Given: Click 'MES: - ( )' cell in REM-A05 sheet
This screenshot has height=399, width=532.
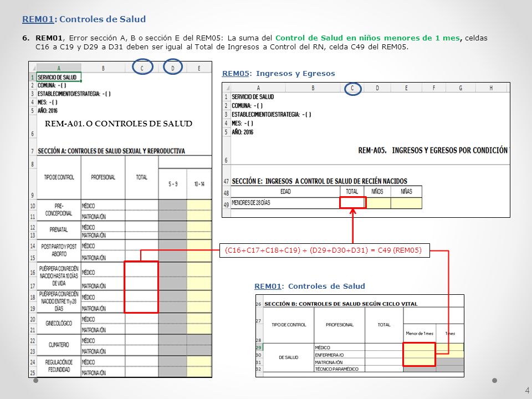Looking at the screenshot, I should coord(242,124).
